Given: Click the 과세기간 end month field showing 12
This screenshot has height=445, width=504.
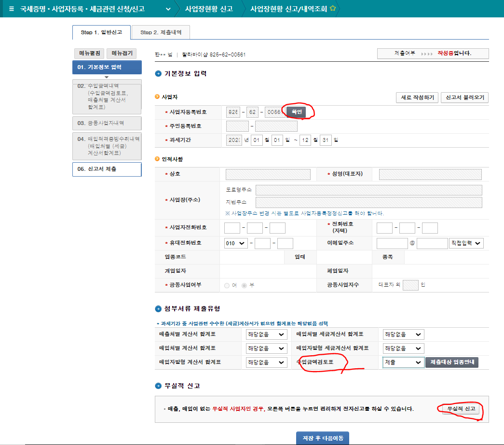Looking at the screenshot, I should 305,140.
